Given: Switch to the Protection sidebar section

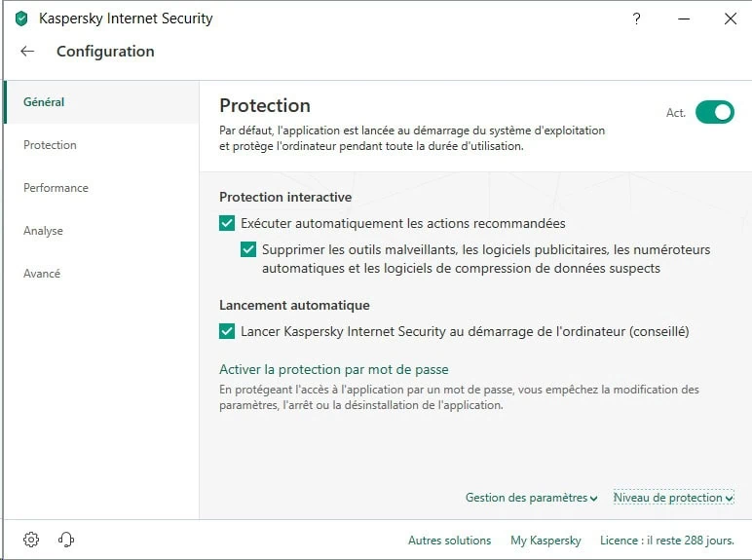Looking at the screenshot, I should (50, 145).
